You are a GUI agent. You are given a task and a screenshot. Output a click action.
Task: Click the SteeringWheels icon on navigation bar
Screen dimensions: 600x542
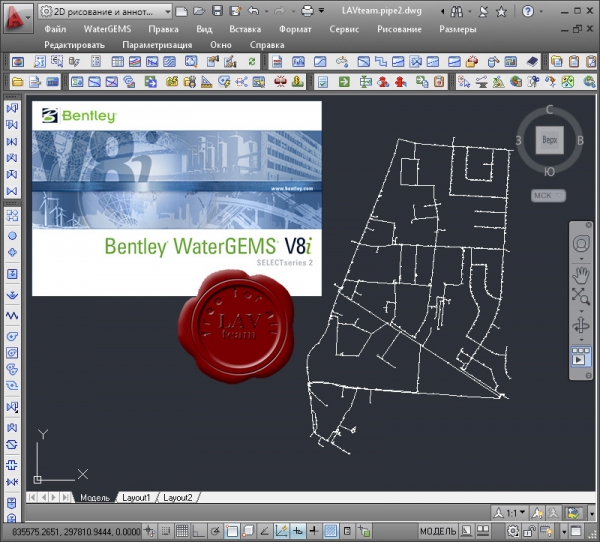581,244
